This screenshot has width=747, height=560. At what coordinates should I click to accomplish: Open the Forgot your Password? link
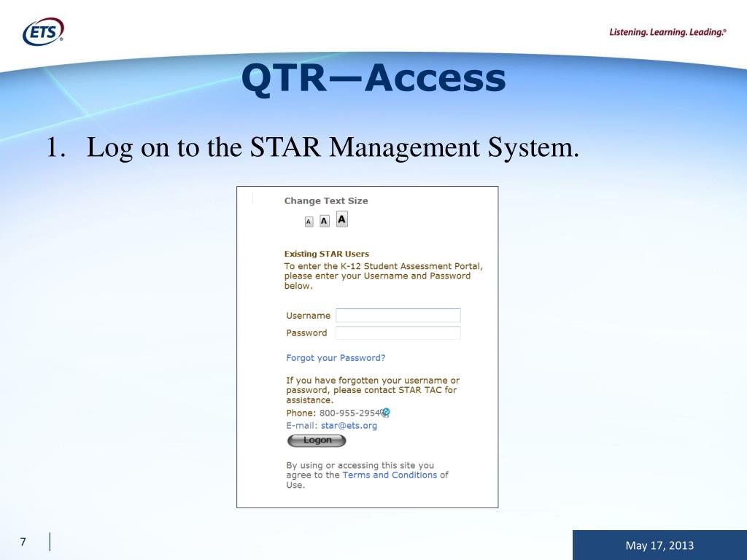(x=336, y=357)
